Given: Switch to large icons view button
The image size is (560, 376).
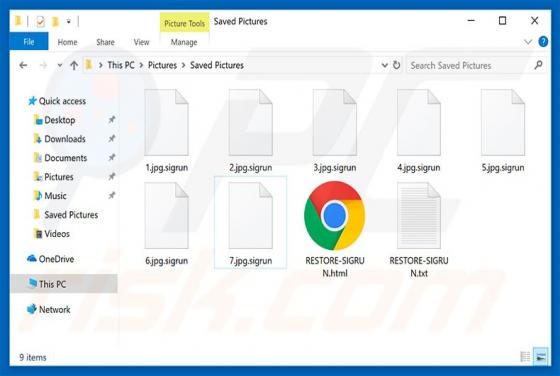Looking at the screenshot, I should pyautogui.click(x=541, y=356).
